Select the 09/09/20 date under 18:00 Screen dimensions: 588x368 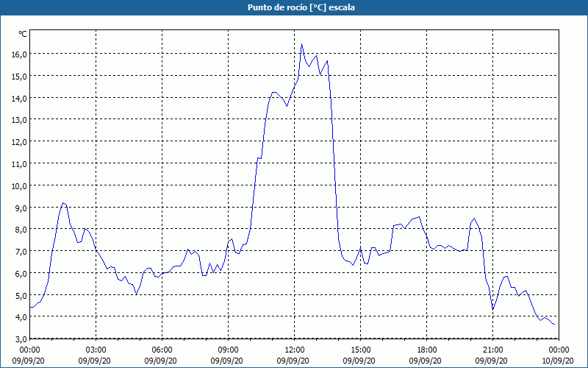click(426, 361)
